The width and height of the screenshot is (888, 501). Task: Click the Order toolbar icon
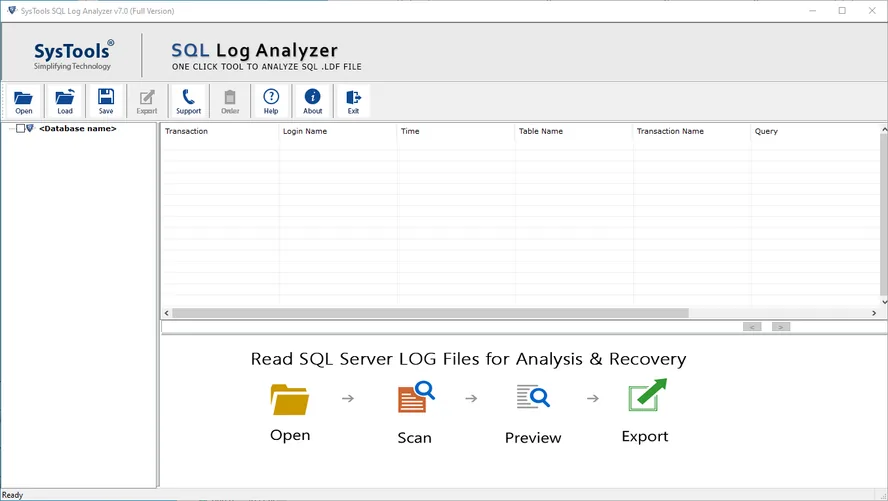pyautogui.click(x=230, y=101)
